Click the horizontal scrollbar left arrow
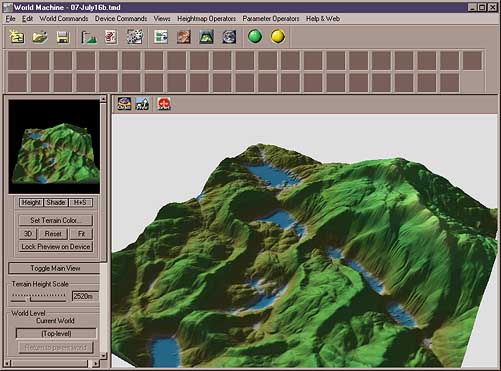This screenshot has width=501, height=371. point(7,363)
